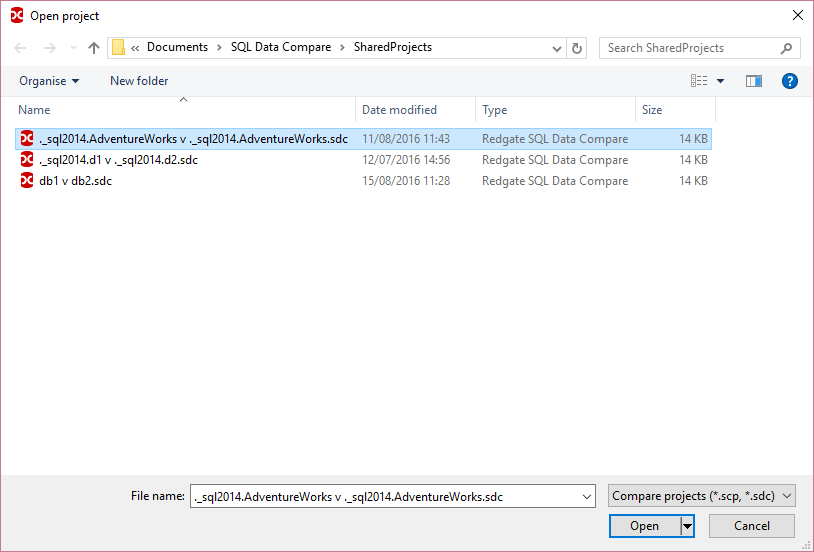Open the view options dropdown arrow
814x552 pixels.
click(720, 81)
